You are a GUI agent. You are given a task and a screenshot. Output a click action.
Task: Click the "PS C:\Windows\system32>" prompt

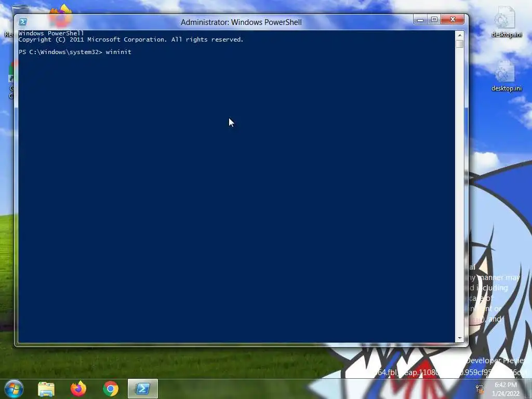pyautogui.click(x=60, y=52)
